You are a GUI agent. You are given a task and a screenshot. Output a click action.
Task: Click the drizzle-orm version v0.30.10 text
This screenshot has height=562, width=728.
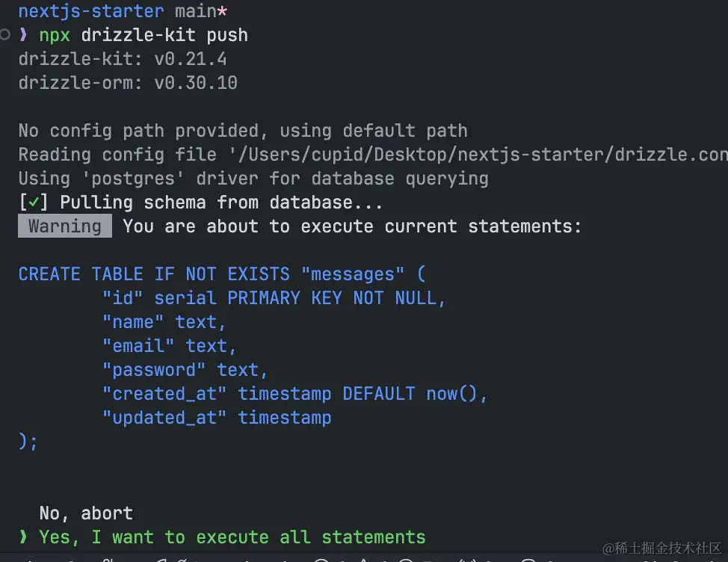[196, 83]
